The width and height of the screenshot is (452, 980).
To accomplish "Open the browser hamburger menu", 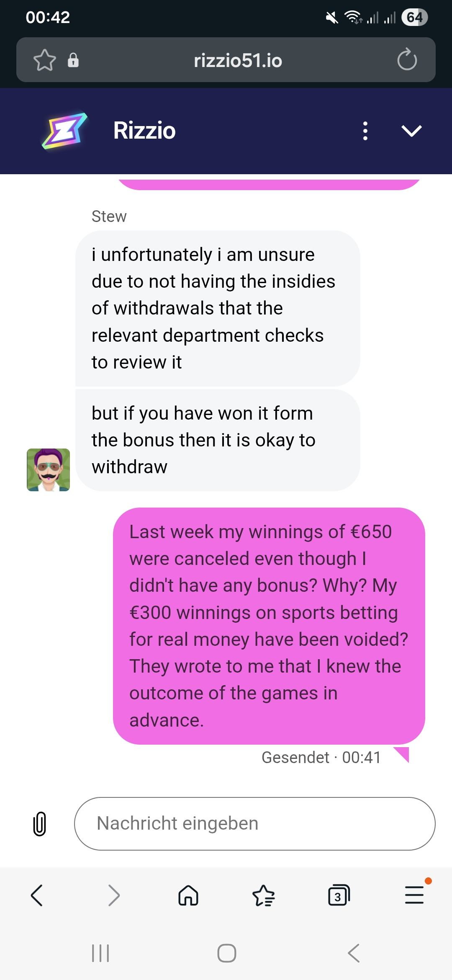I will [x=414, y=895].
